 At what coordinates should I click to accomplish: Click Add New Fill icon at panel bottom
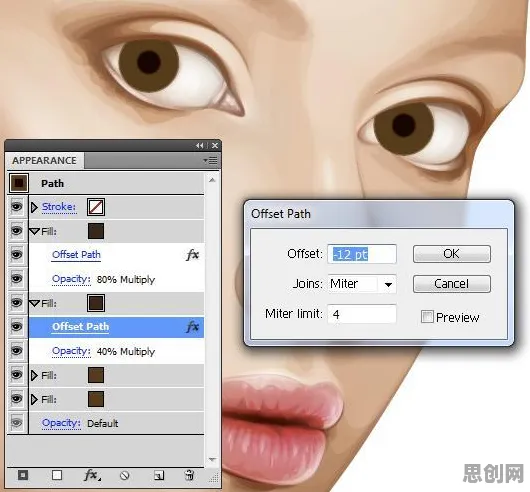[57, 475]
